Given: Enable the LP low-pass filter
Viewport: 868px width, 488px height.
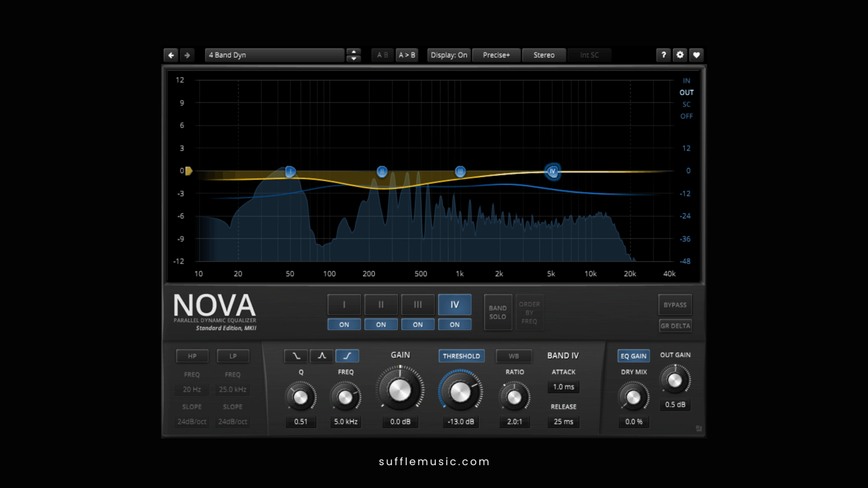Looking at the screenshot, I should coord(233,356).
